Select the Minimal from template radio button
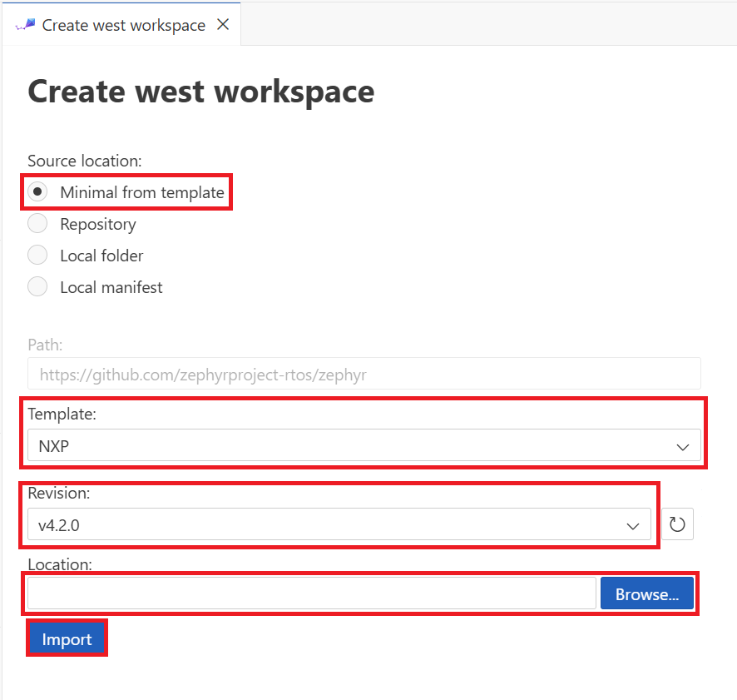Screen dimensions: 737x700 pos(37,191)
